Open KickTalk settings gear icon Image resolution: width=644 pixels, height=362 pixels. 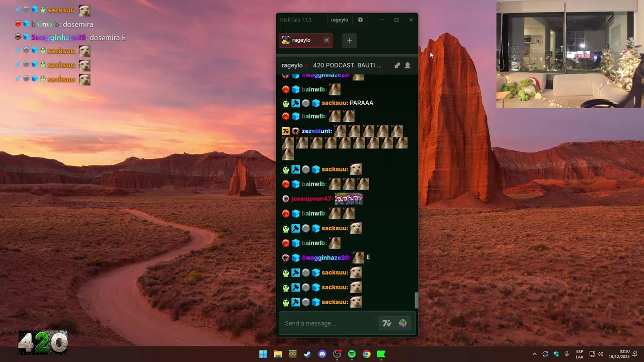(x=360, y=20)
